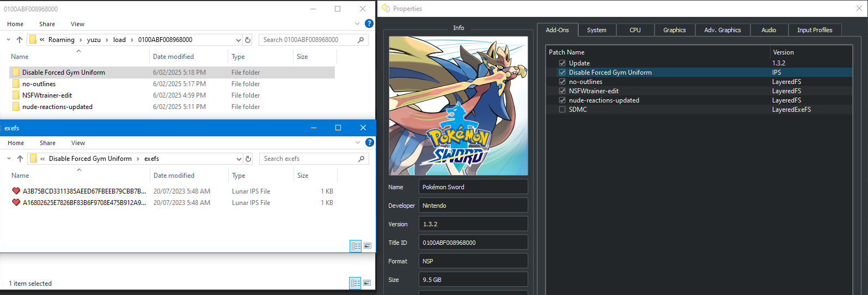868x295 pixels.
Task: Disable the NSFWtrainer-edit patch checkbox
Action: pyautogui.click(x=562, y=91)
